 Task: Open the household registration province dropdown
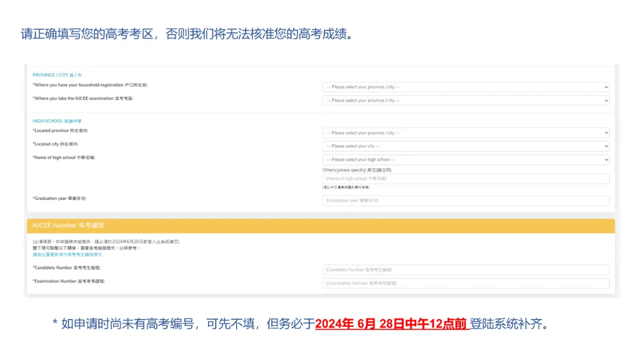point(466,87)
